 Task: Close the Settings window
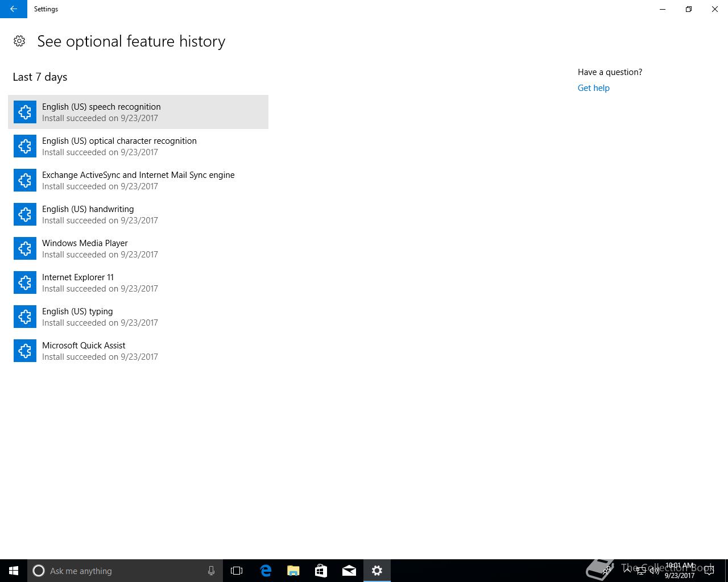coord(715,9)
